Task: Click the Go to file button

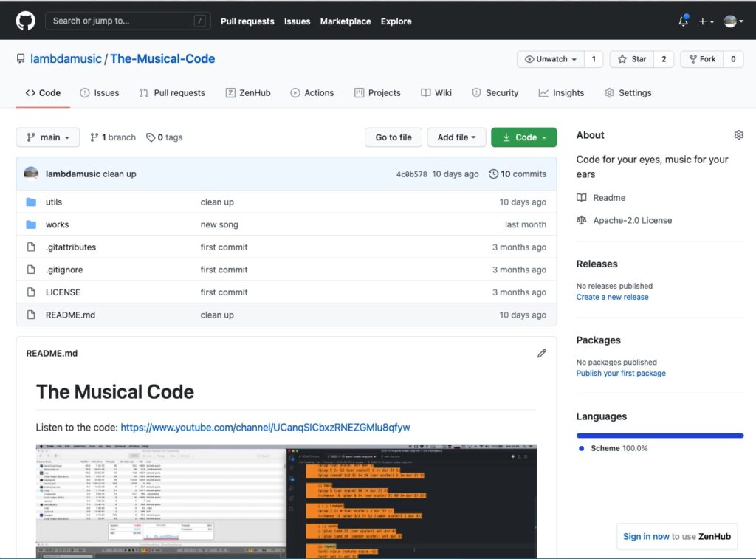Action: 394,137
